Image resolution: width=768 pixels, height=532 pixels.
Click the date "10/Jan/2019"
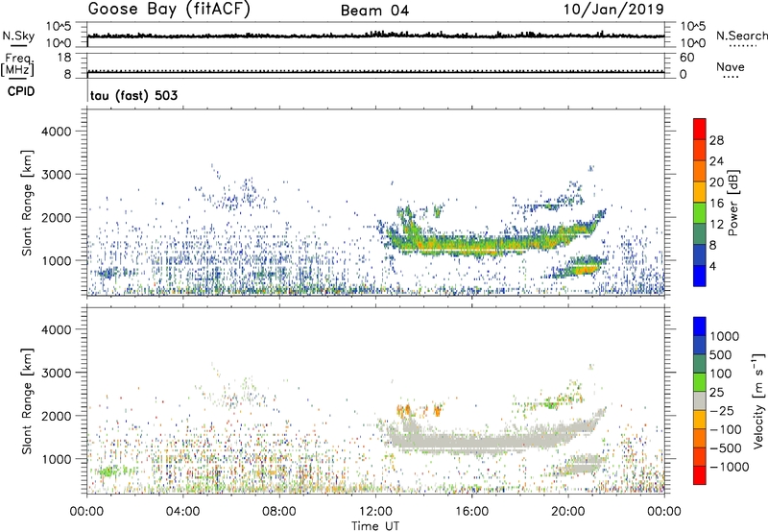[x=613, y=10]
